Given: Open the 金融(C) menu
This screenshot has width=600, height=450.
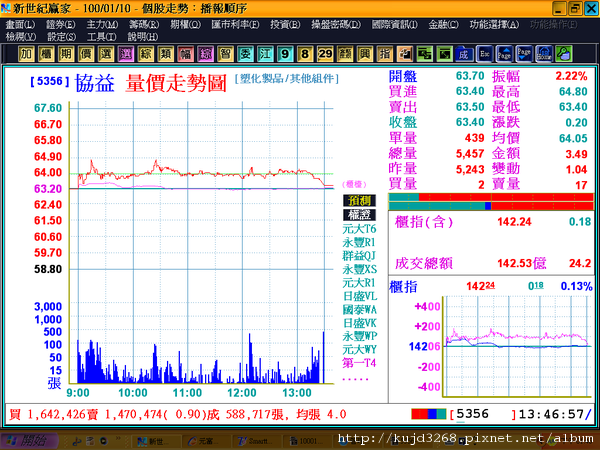Looking at the screenshot, I should (443, 25).
